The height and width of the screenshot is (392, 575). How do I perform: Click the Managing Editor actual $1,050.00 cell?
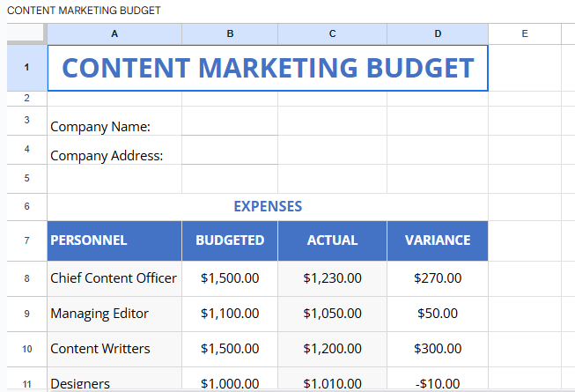(332, 314)
